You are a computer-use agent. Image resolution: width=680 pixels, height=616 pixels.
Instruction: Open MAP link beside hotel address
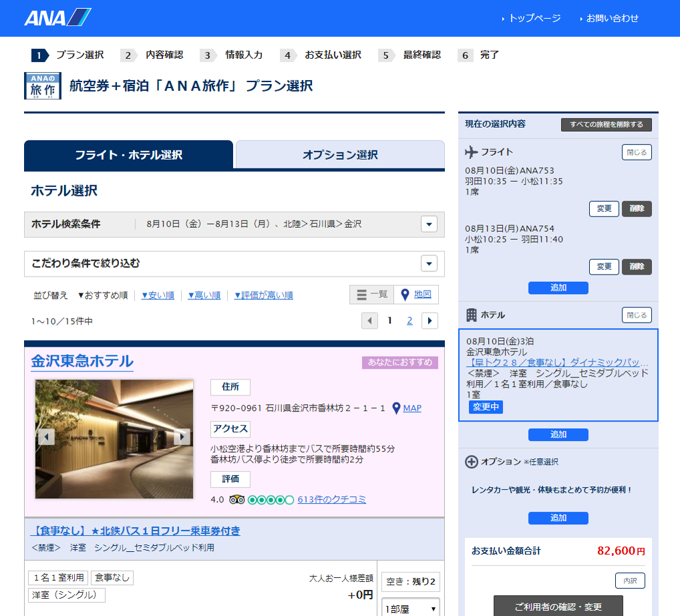[412, 408]
